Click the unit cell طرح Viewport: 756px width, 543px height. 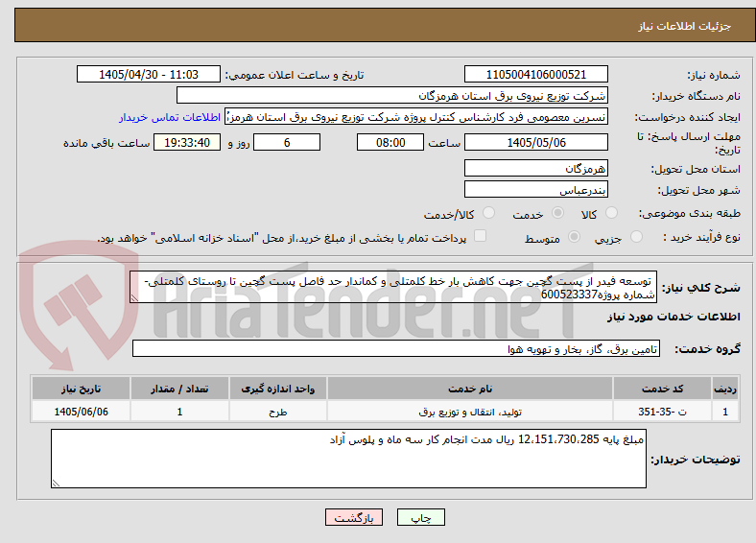(278, 412)
